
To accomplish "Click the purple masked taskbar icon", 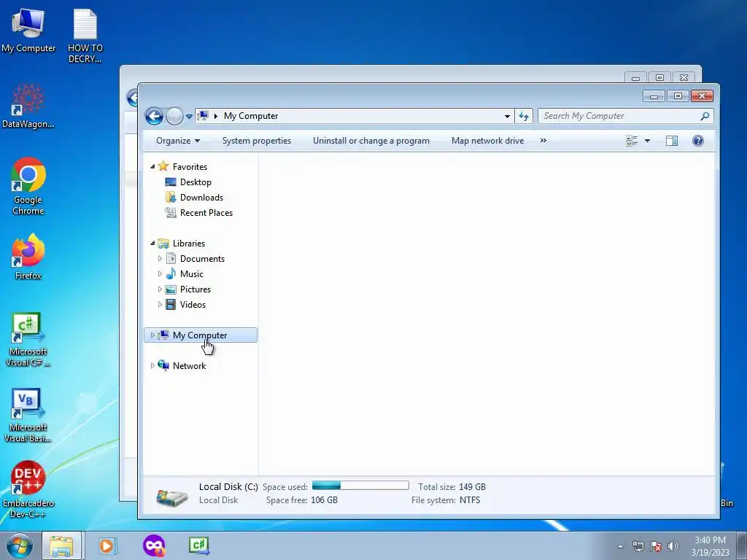I will [x=154, y=545].
